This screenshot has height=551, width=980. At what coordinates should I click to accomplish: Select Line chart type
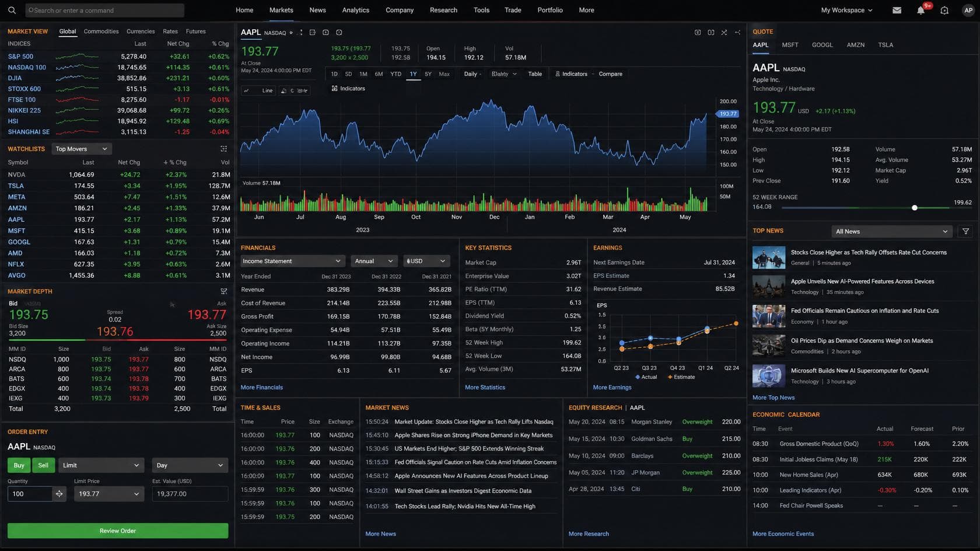click(259, 90)
